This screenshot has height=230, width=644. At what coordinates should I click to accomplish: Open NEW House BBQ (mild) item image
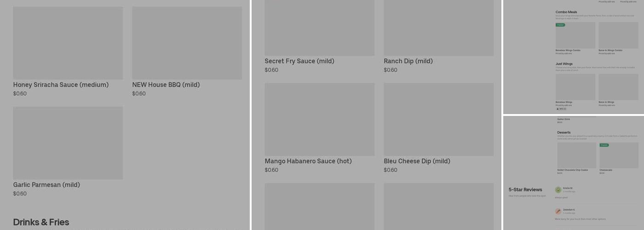click(187, 43)
